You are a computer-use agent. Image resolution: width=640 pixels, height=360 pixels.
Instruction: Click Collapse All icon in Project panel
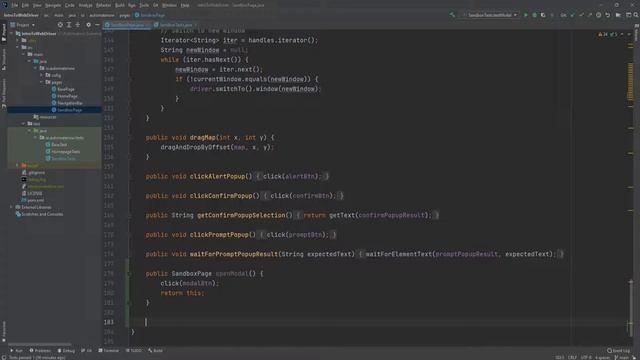78,25
